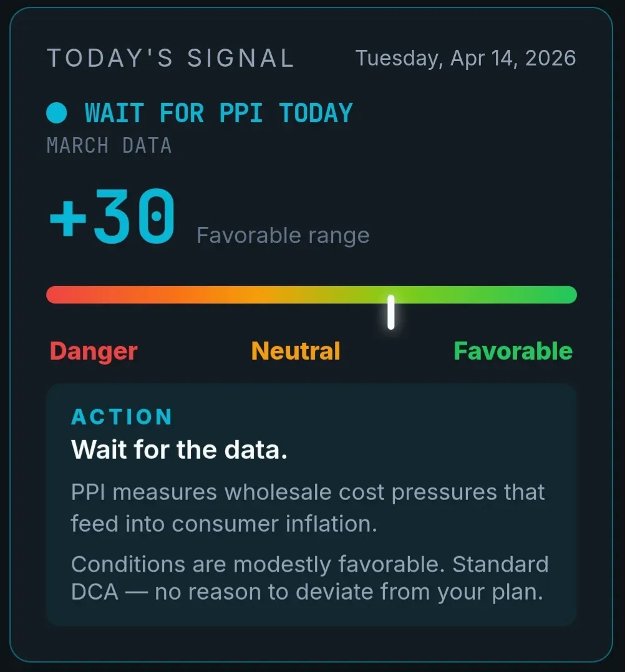Select the Favorable zone label

512,350
